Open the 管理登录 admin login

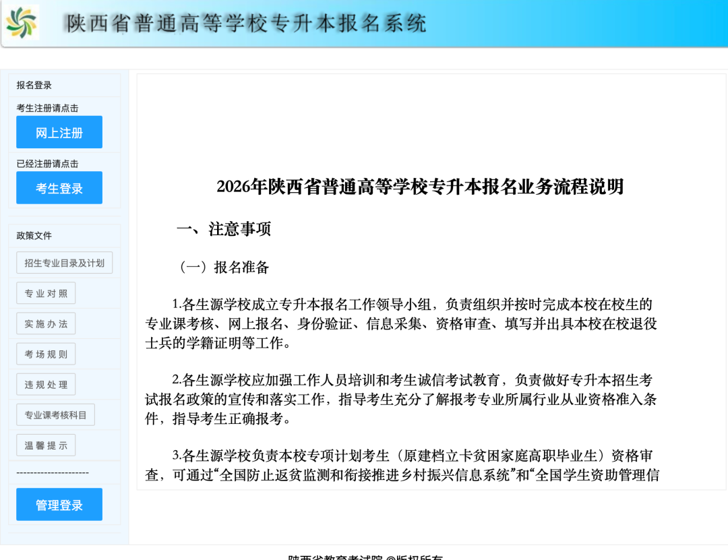59,505
